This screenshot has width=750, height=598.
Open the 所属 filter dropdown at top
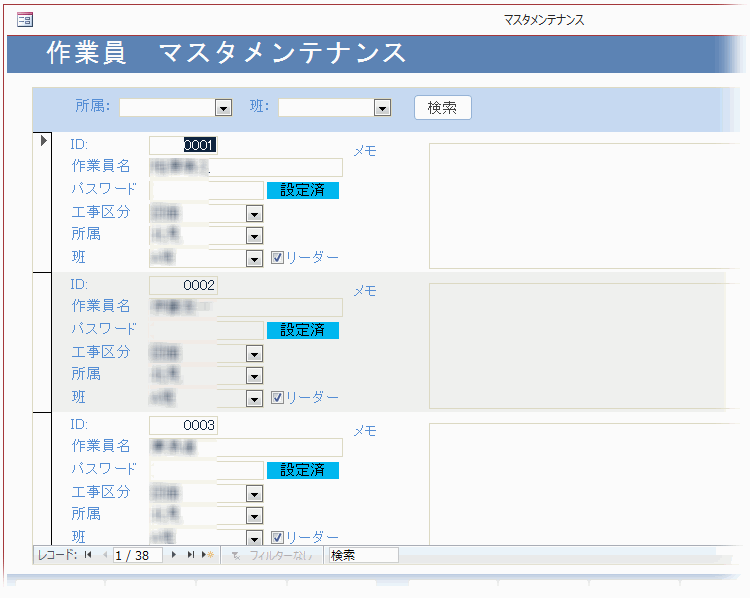pyautogui.click(x=223, y=108)
